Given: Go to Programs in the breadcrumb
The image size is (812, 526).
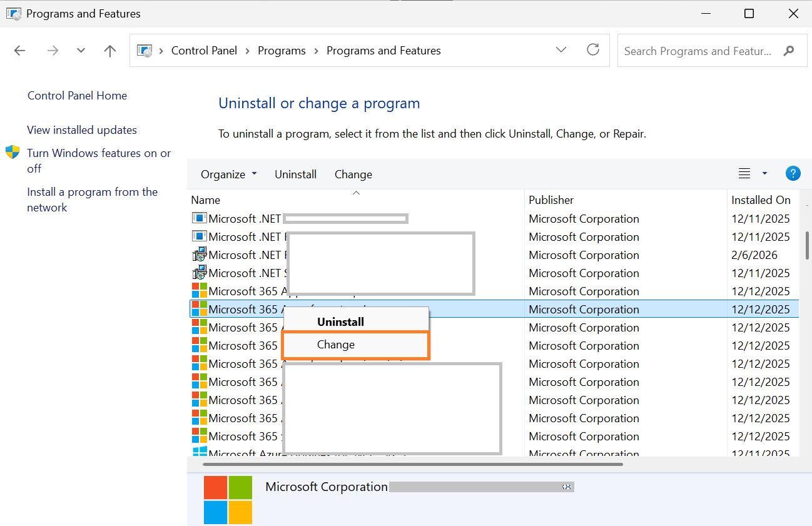Looking at the screenshot, I should (x=282, y=51).
